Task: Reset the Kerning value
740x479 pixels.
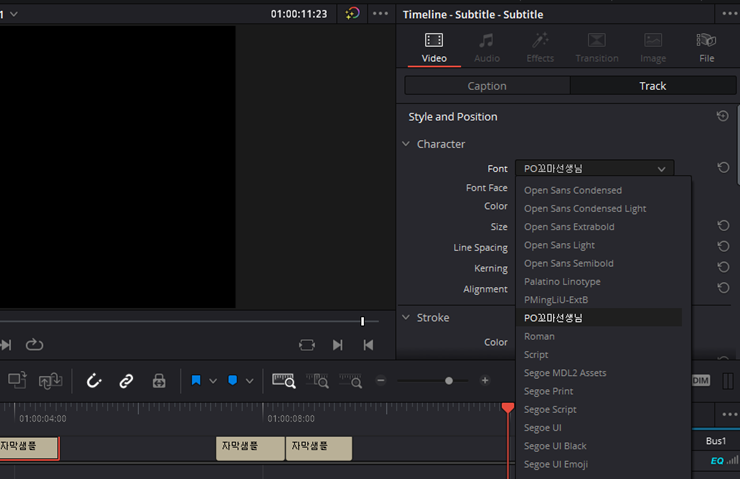Action: 723,267
